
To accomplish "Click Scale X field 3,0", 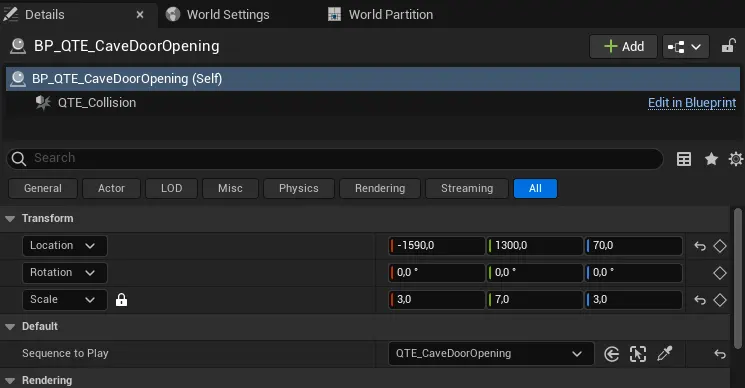I will point(436,300).
